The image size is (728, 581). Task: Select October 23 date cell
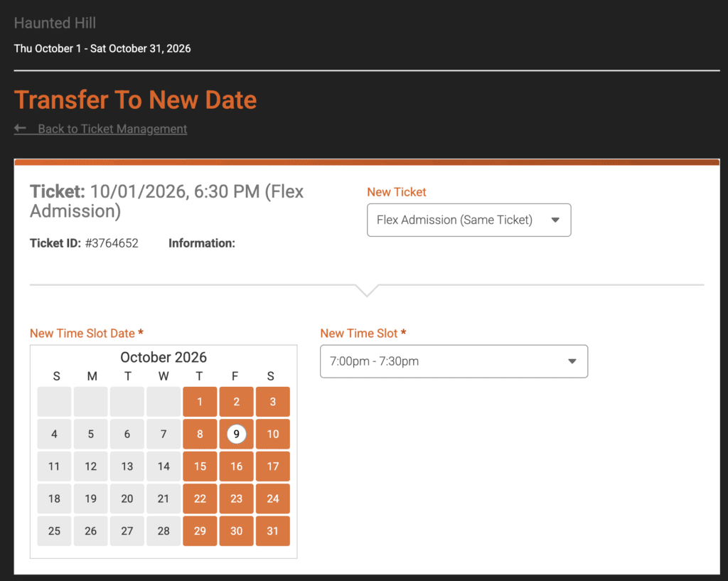pyautogui.click(x=236, y=499)
